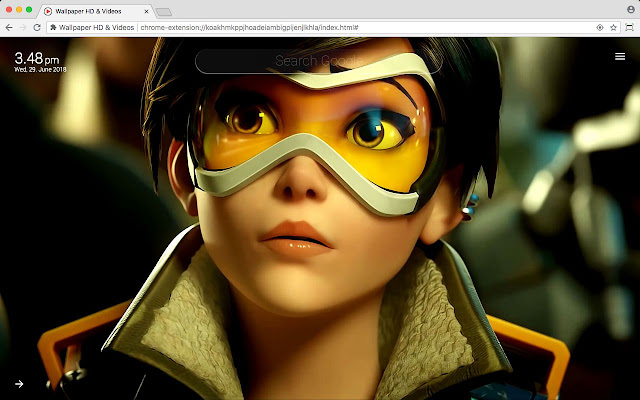
Task: Click the yellow minimize window button
Action: (19, 9)
